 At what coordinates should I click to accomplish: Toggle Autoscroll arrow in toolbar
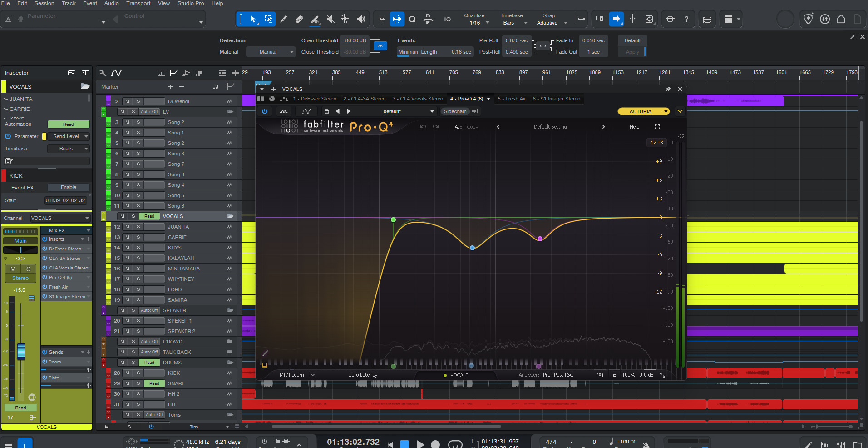tap(616, 19)
